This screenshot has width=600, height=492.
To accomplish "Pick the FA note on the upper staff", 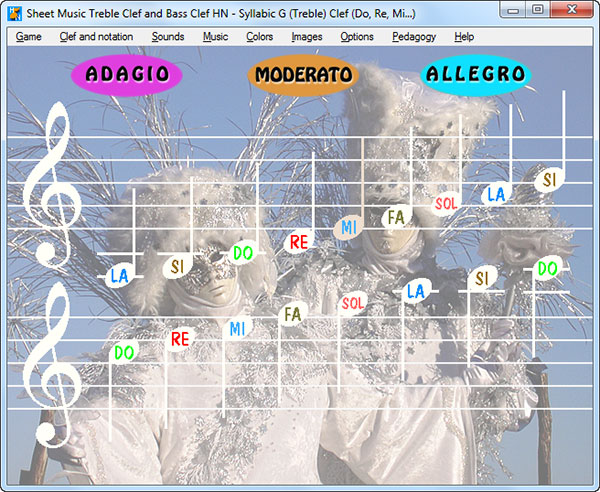I will (x=396, y=217).
